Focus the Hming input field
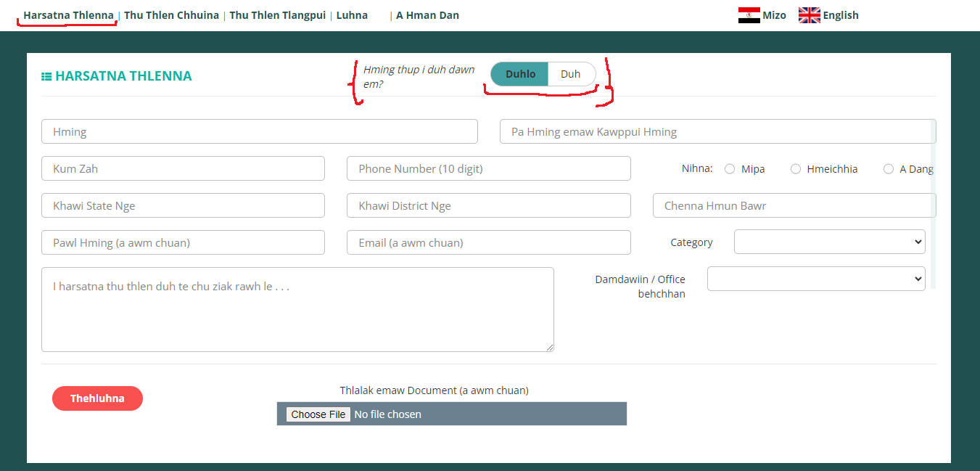Image resolution: width=980 pixels, height=471 pixels. click(260, 131)
